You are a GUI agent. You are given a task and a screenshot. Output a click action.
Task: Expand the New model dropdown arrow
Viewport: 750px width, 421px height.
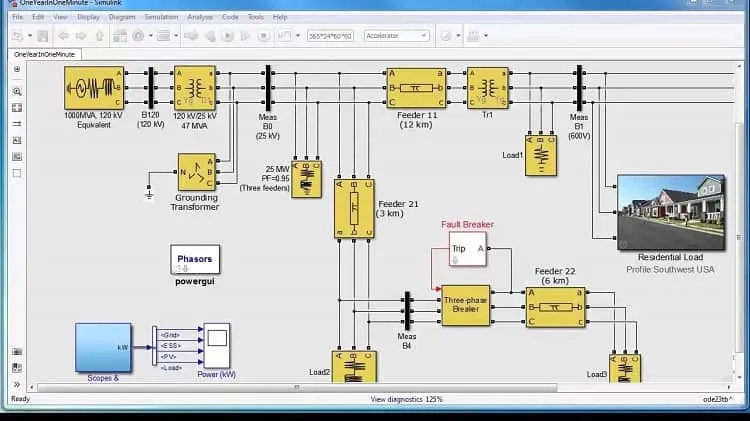[30, 36]
